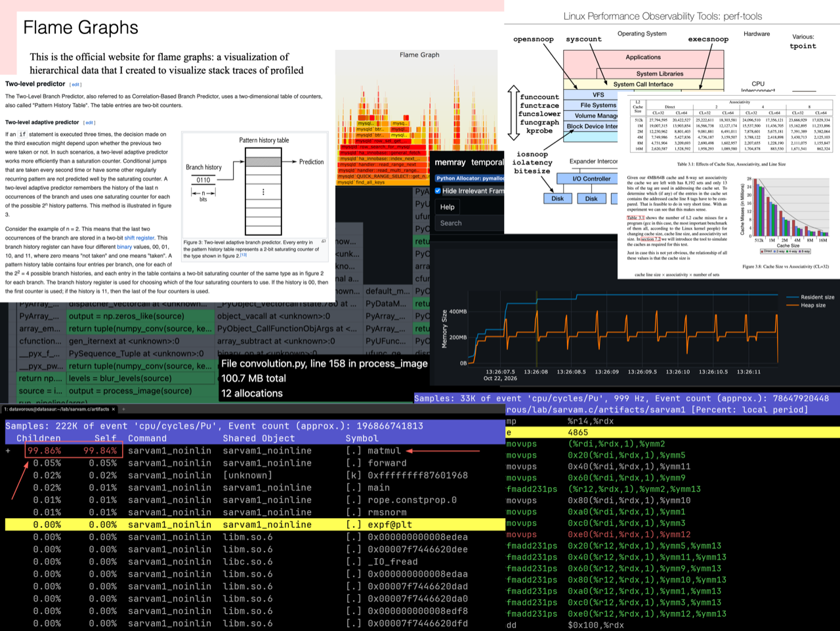Click the enlarge icon on Figure 3 caption
The height and width of the screenshot is (631, 840).
point(323,242)
